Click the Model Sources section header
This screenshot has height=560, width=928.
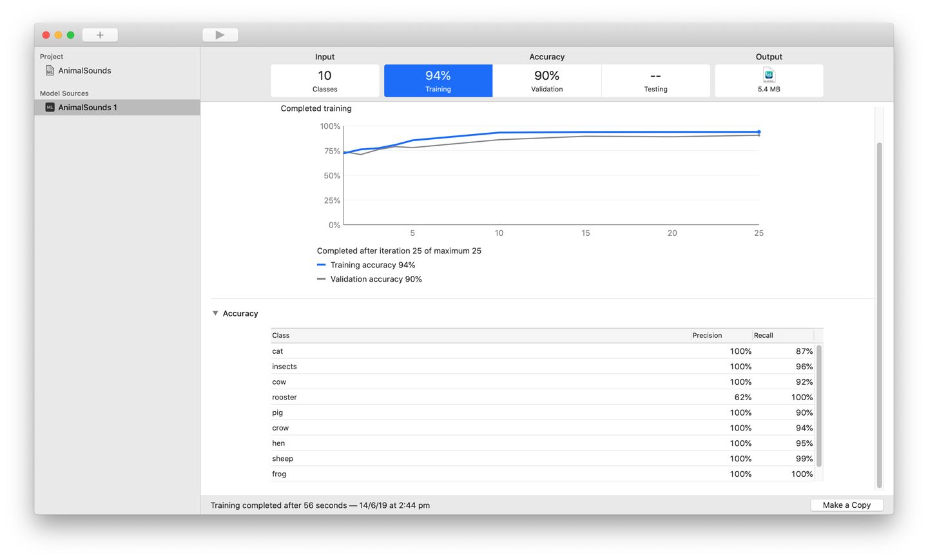click(x=64, y=93)
